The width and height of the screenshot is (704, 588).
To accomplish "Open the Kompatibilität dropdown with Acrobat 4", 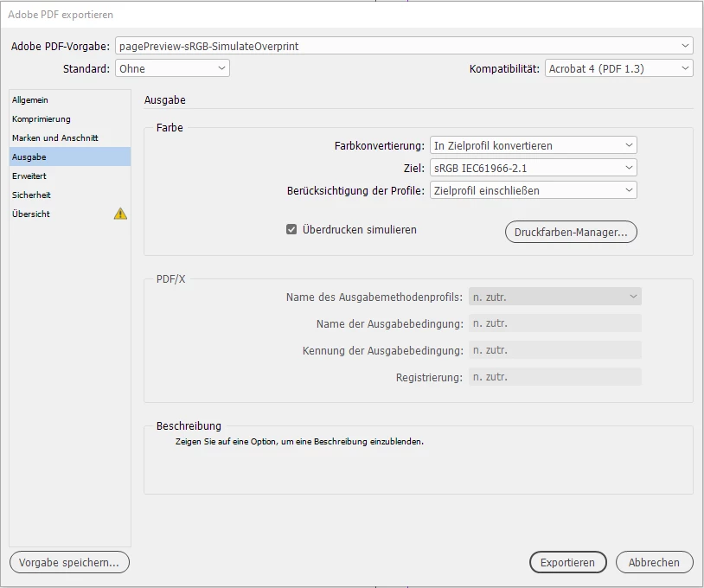I will point(619,68).
